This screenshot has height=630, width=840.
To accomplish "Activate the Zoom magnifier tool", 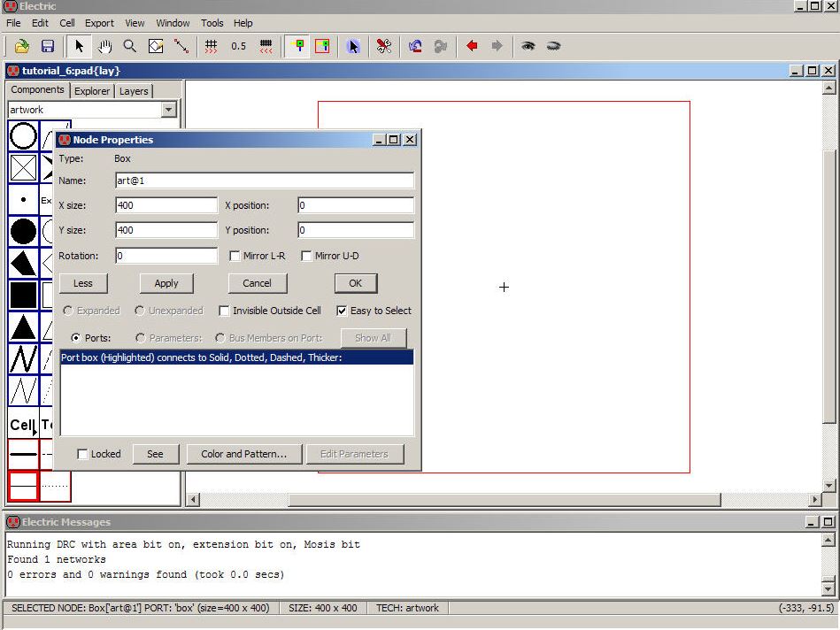I will pyautogui.click(x=130, y=46).
